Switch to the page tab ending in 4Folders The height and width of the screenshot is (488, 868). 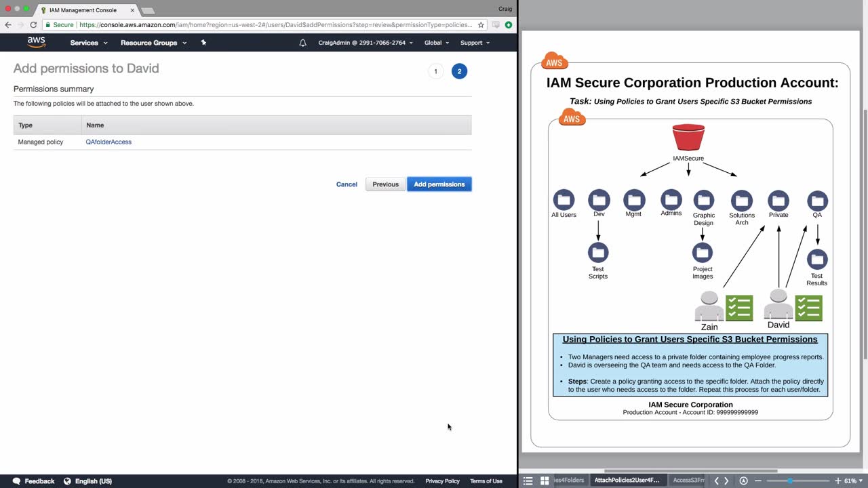point(569,481)
